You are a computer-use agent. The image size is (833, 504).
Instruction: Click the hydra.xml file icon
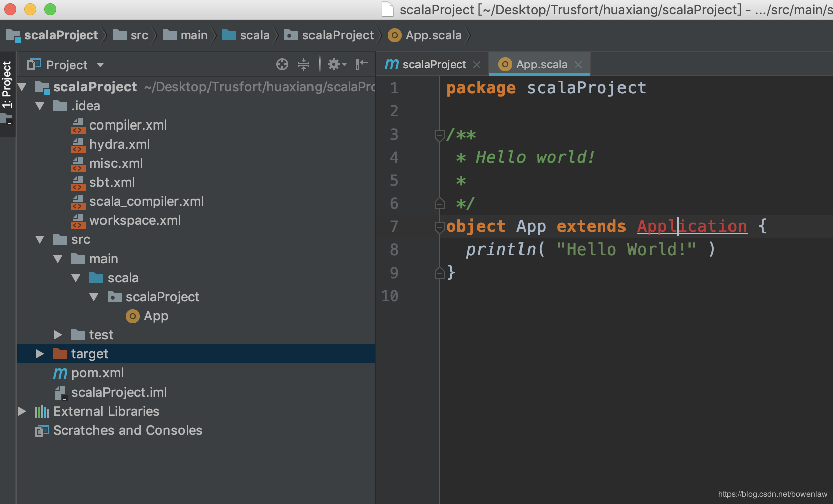click(78, 145)
